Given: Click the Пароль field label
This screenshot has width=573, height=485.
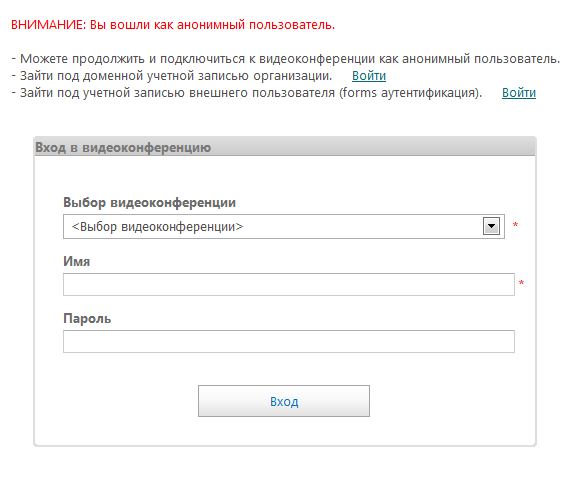Looking at the screenshot, I should click(x=87, y=318).
